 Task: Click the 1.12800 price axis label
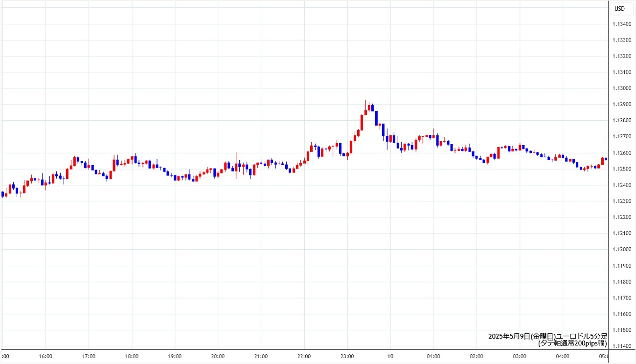point(621,121)
